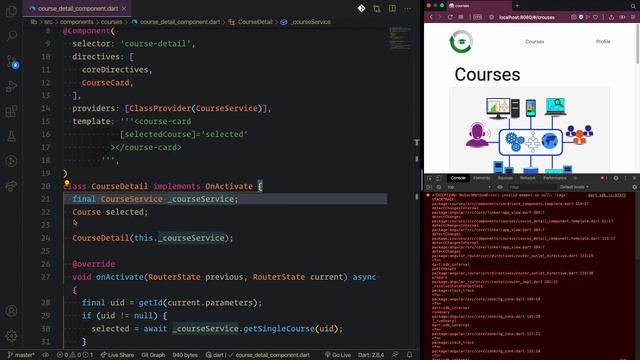The height and width of the screenshot is (360, 640).
Task: Open changes compare icon in editor toolbar
Action: point(377,8)
